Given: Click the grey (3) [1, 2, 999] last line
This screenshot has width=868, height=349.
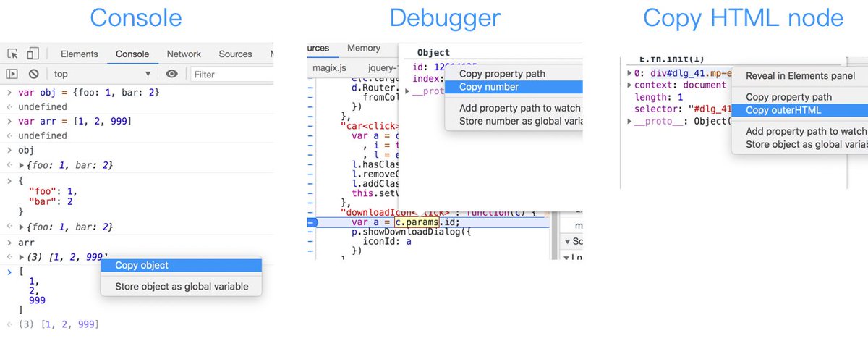Looking at the screenshot, I should 59,324.
